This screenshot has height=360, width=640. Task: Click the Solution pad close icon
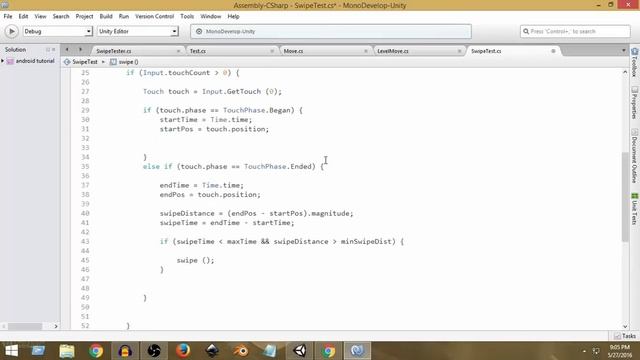(x=53, y=49)
